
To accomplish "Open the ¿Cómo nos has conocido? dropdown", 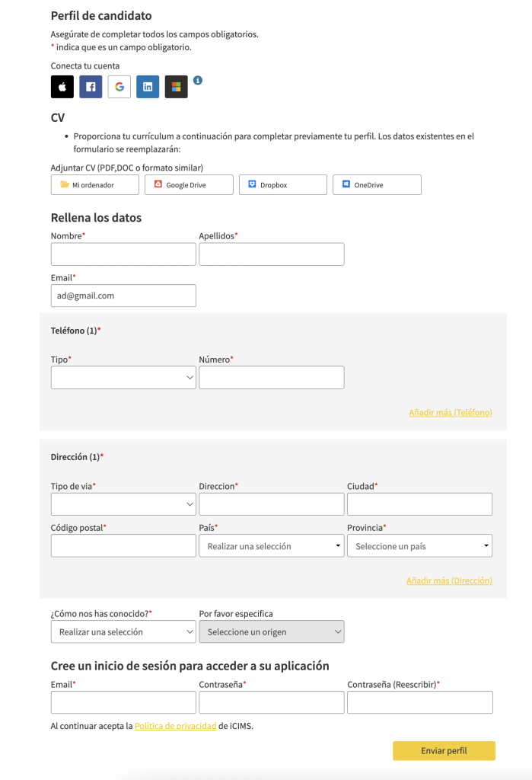I will (x=123, y=631).
